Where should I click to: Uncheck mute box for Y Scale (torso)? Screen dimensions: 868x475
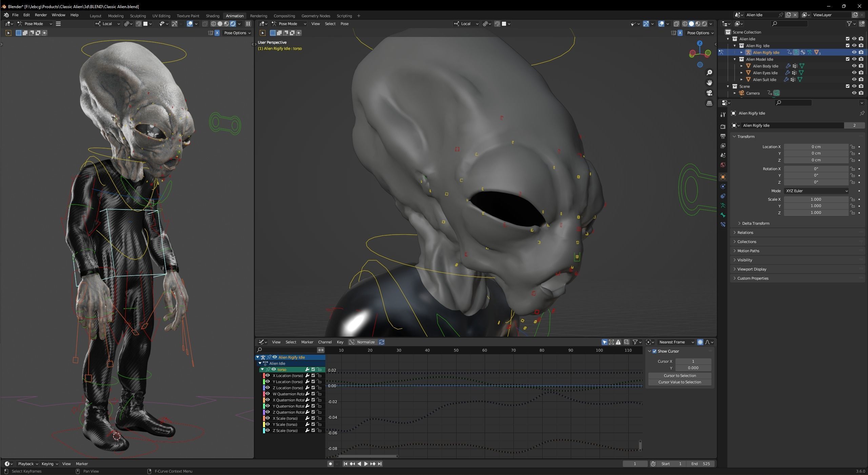[313, 424]
